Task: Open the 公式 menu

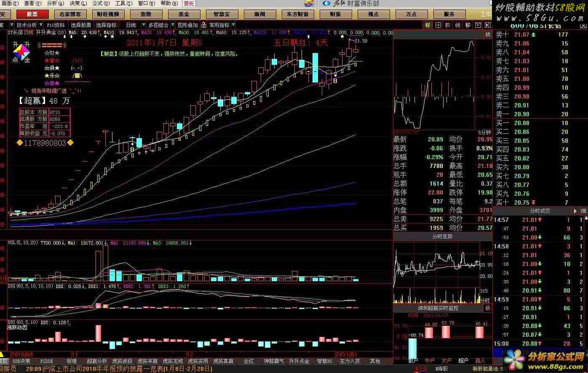Action: pos(101,3)
